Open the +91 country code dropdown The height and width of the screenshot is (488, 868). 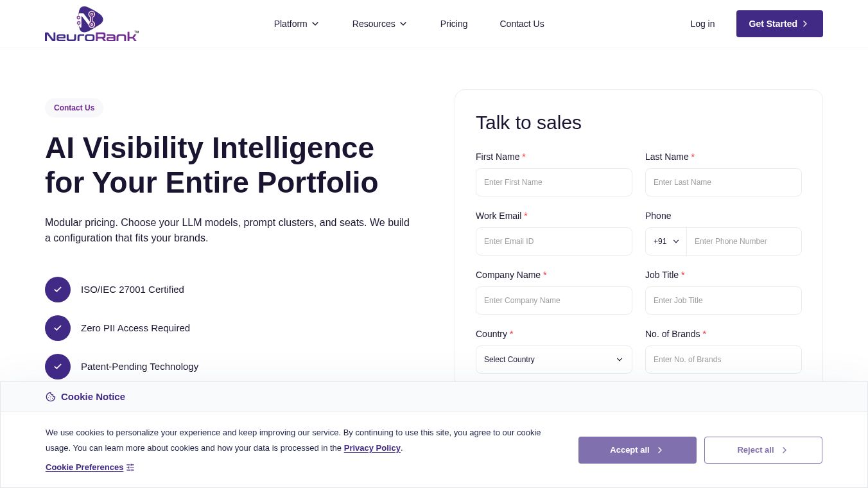click(x=666, y=241)
